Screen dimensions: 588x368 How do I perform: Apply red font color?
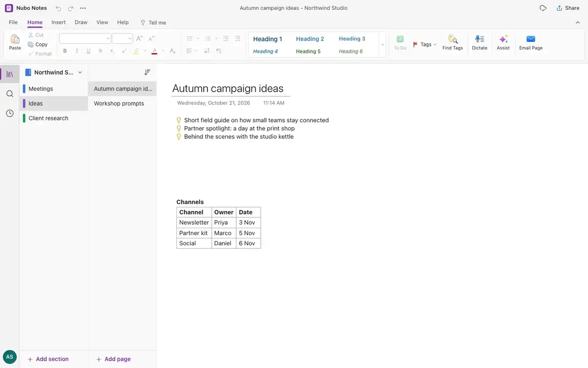coord(155,51)
